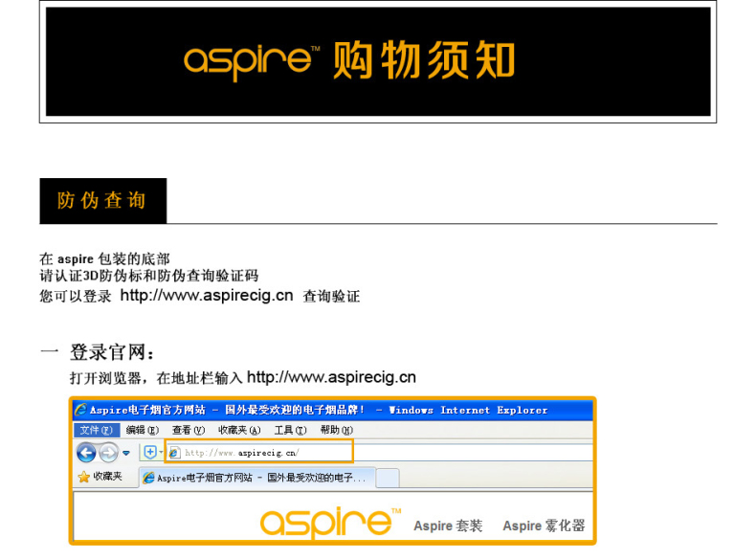The width and height of the screenshot is (756, 559).
Task: Click the page icon in the address bar
Action: [x=174, y=453]
